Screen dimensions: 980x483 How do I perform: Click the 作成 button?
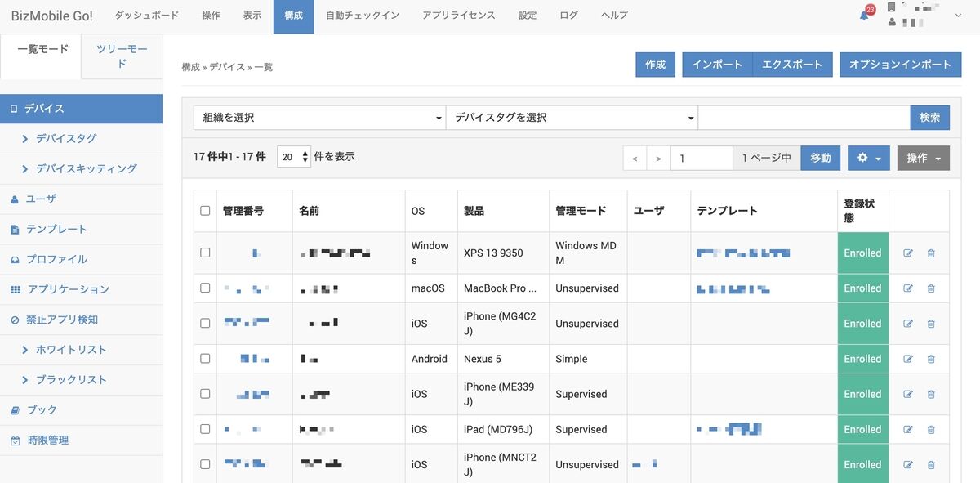tap(656, 65)
